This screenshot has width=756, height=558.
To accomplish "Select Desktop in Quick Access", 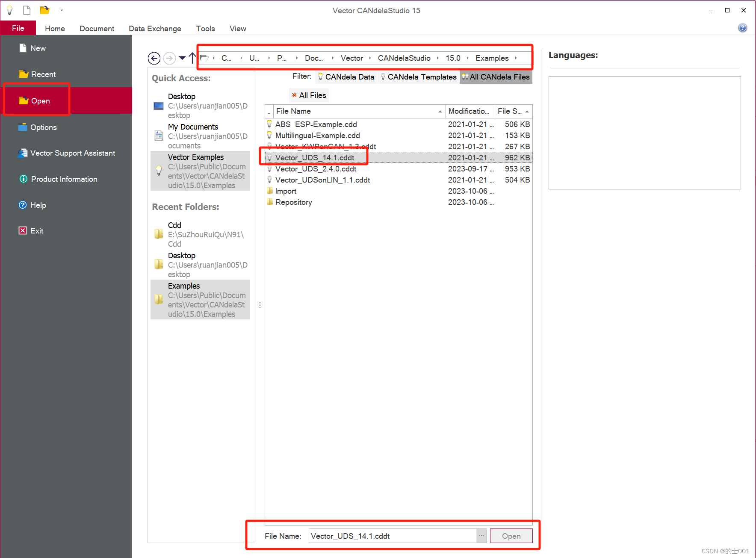I will point(200,106).
